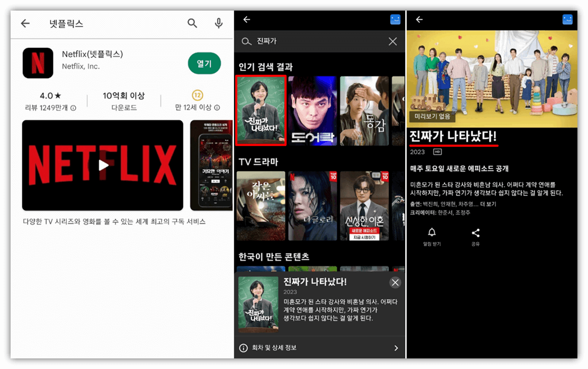This screenshot has width=588, height=369.
Task: Open the 동감 poster
Action: (x=364, y=111)
